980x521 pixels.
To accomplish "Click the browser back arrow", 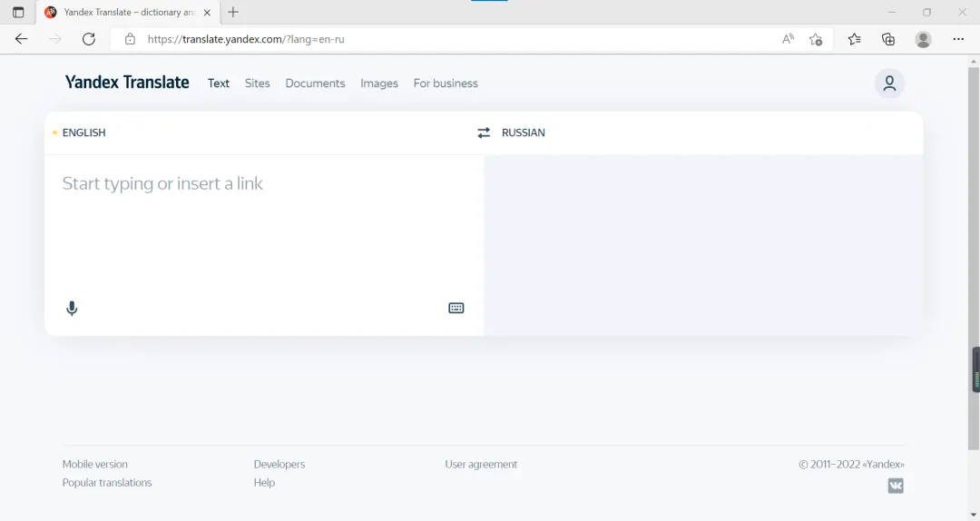I will point(21,39).
